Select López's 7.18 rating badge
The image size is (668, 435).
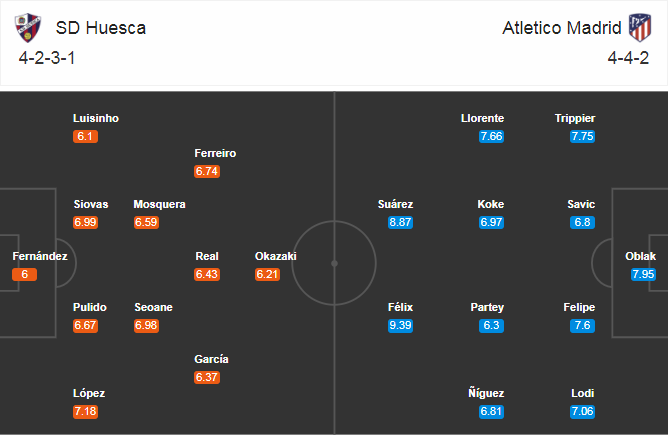click(86, 411)
